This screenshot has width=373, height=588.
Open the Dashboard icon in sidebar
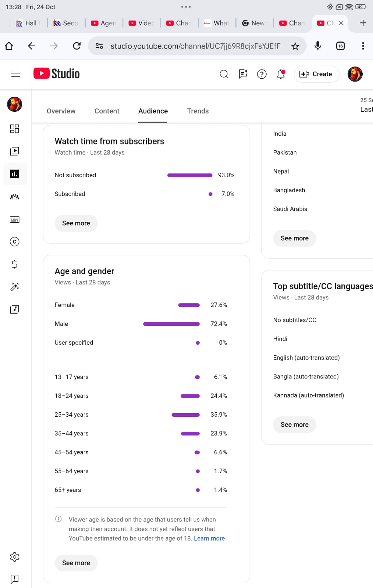tap(15, 129)
